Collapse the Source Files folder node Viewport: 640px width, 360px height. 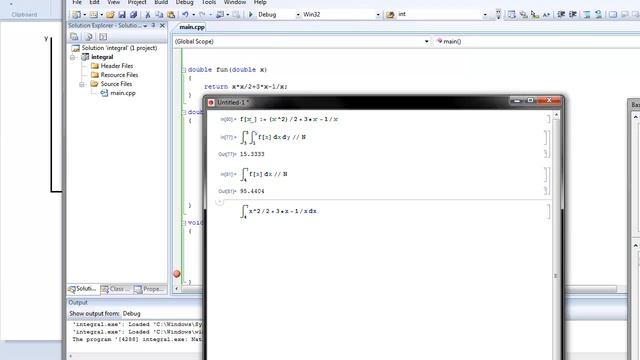[82, 84]
